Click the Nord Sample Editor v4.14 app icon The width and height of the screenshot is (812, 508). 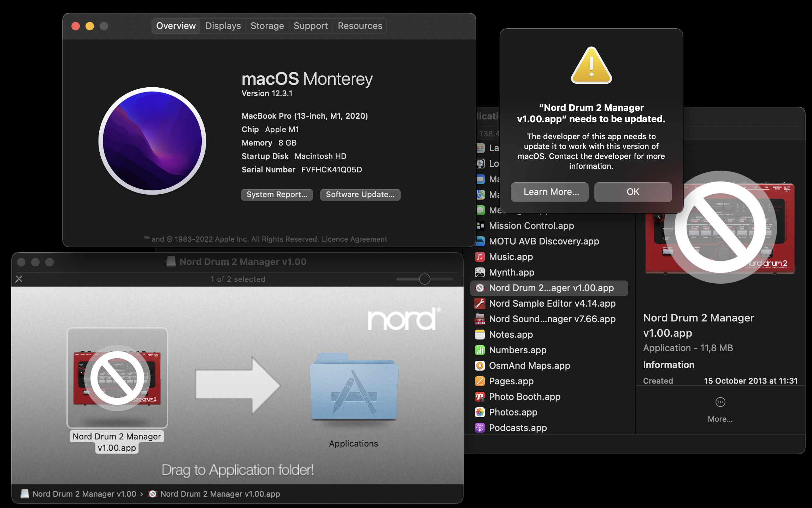tap(480, 303)
